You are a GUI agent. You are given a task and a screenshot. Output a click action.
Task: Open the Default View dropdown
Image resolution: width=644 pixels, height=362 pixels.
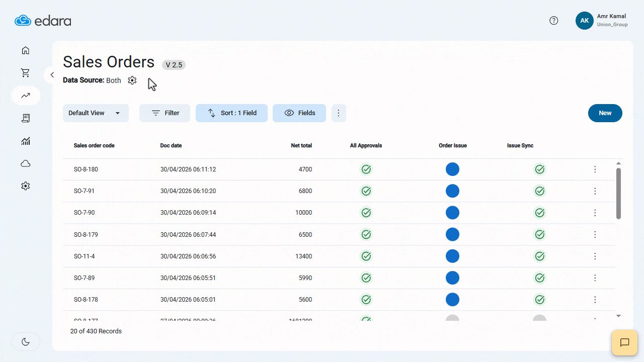click(96, 113)
